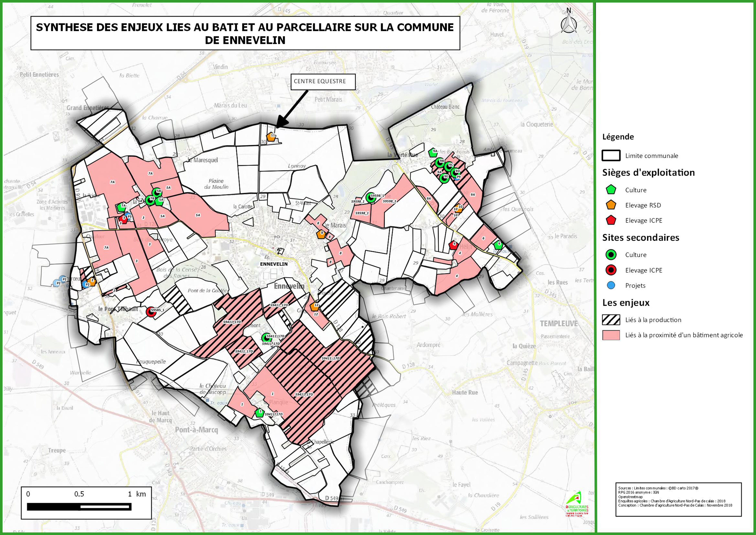This screenshot has height=535, width=756.
Task: Click the green pentagon Culture legend symbol
Action: click(x=611, y=190)
